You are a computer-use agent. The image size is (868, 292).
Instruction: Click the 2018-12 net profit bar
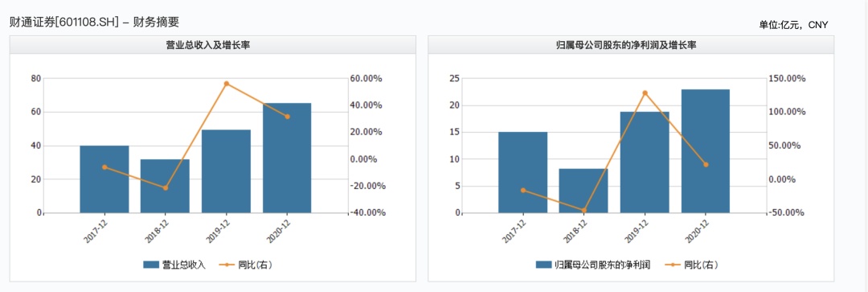coord(583,191)
